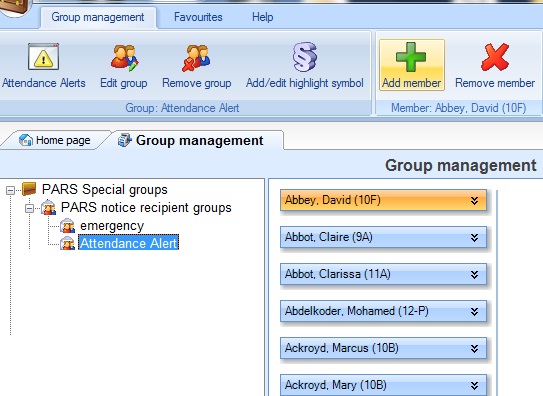The width and height of the screenshot is (543, 396).
Task: Click the Home page house icon
Action: 26,140
